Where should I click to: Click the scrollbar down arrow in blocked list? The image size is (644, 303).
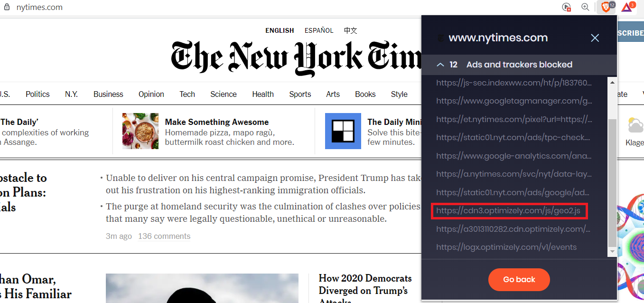pyautogui.click(x=612, y=251)
